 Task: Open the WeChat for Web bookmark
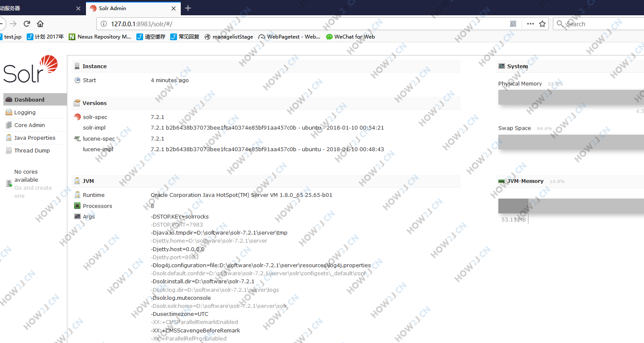[351, 37]
